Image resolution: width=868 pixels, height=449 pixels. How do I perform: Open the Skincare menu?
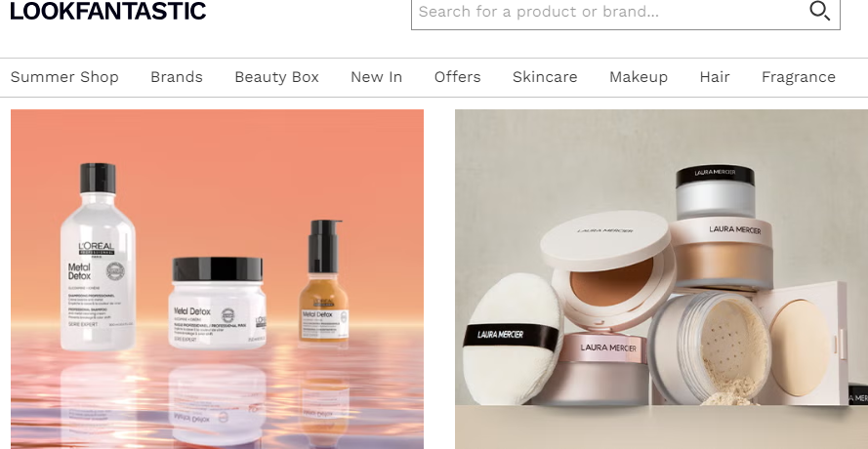pyautogui.click(x=545, y=77)
